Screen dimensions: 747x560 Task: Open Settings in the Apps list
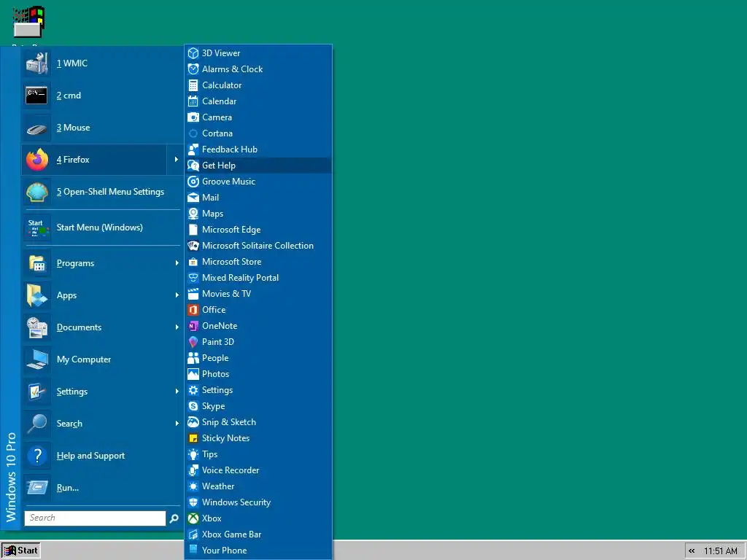pos(258,390)
